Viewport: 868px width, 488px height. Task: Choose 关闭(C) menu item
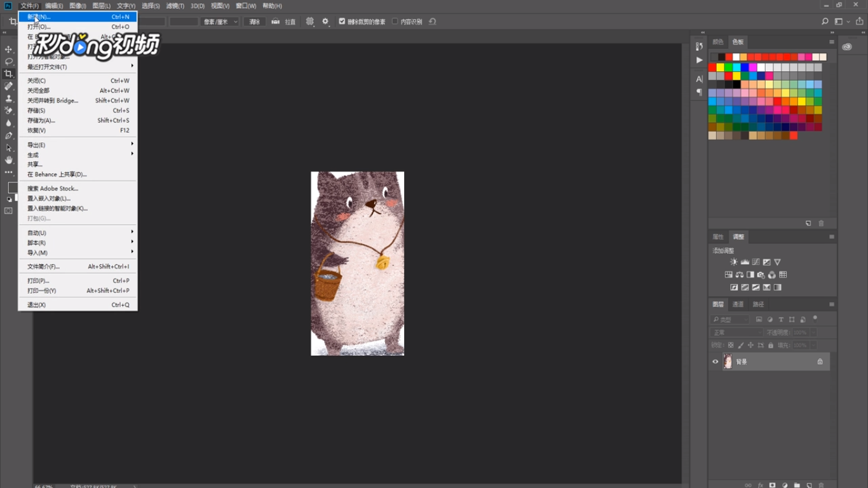78,81
